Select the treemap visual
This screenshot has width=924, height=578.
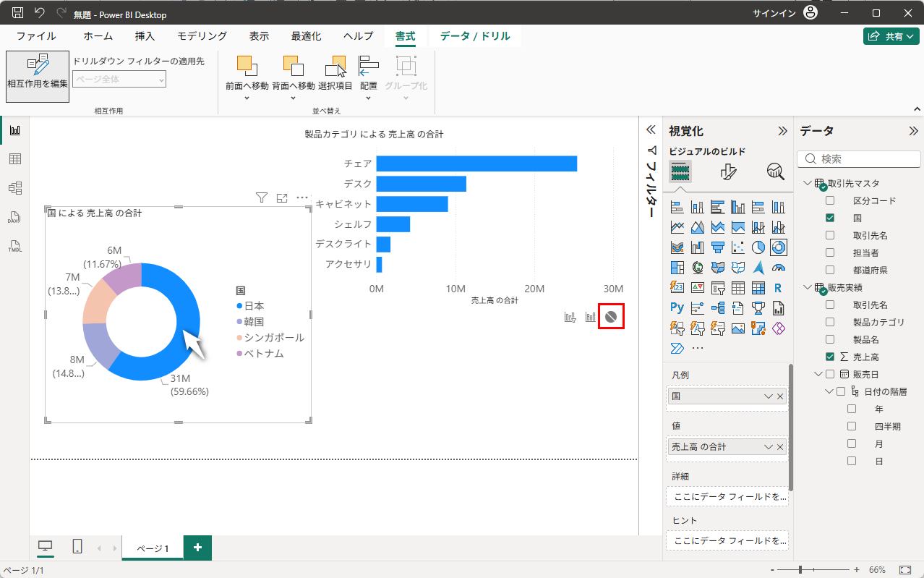pyautogui.click(x=677, y=268)
